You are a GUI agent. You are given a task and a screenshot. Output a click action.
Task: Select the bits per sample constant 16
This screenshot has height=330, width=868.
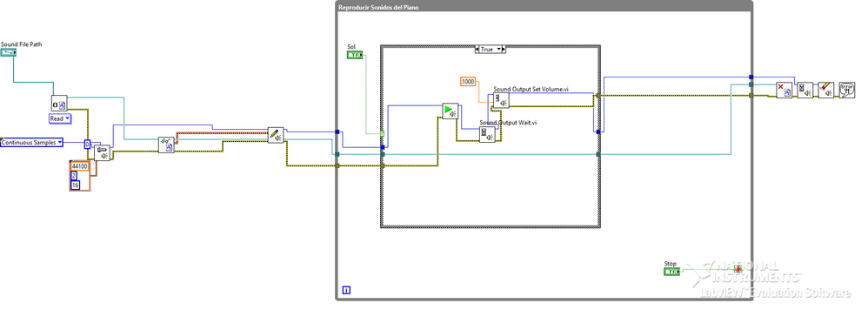pos(76,185)
